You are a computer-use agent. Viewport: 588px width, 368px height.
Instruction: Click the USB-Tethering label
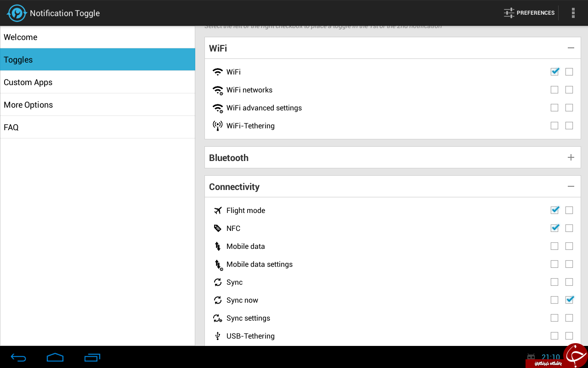click(250, 336)
